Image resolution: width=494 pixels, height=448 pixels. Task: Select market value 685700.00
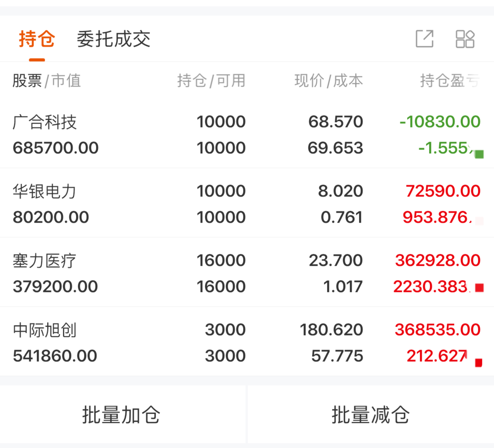[x=56, y=148]
